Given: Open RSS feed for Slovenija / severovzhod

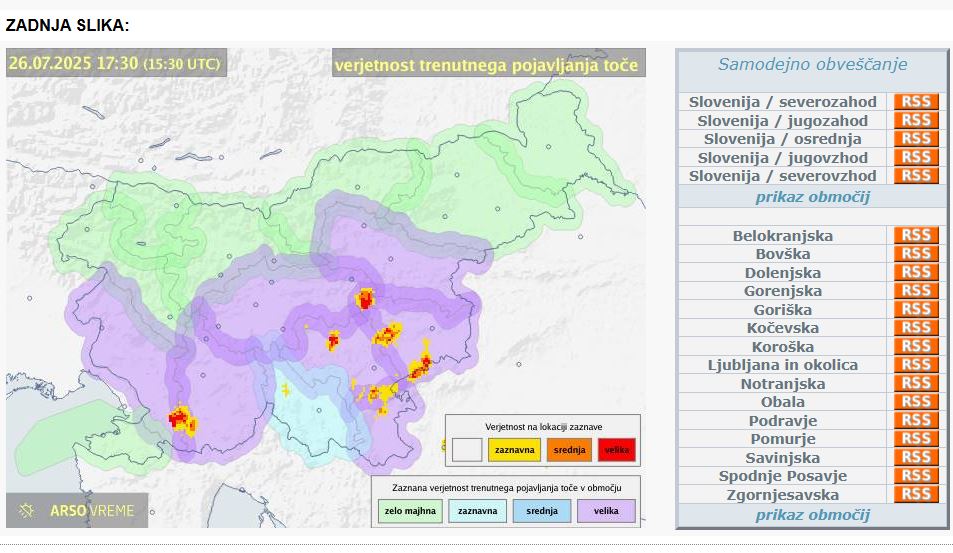Looking at the screenshot, I should pos(915,176).
